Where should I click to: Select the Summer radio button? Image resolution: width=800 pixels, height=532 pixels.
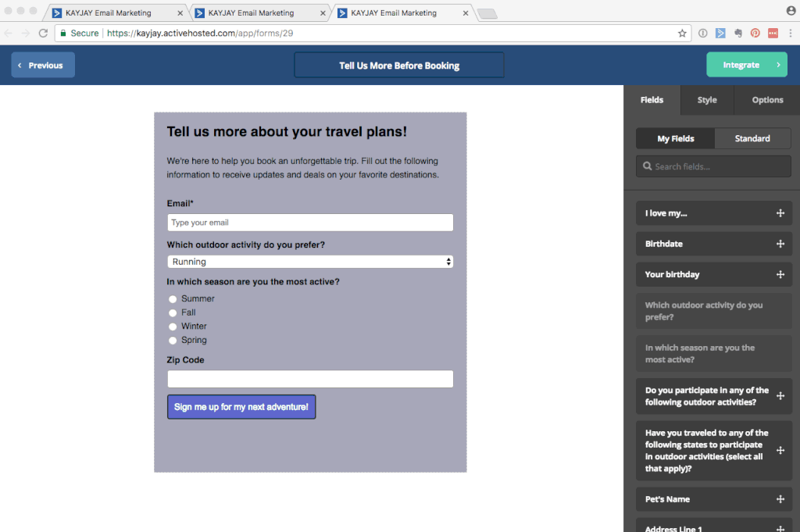(173, 299)
